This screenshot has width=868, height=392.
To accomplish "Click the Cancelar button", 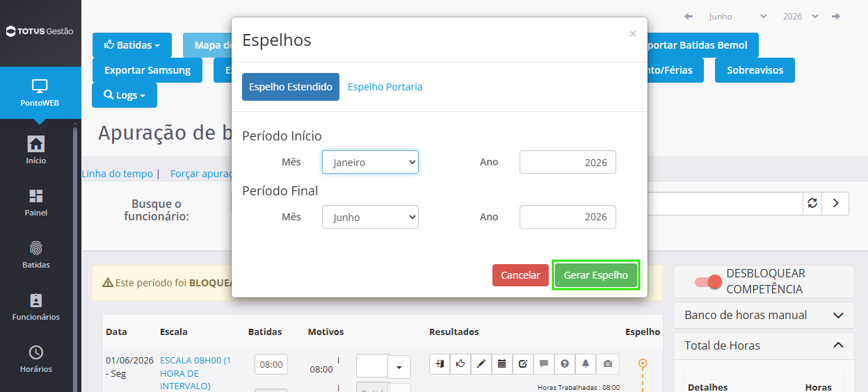I will point(520,275).
